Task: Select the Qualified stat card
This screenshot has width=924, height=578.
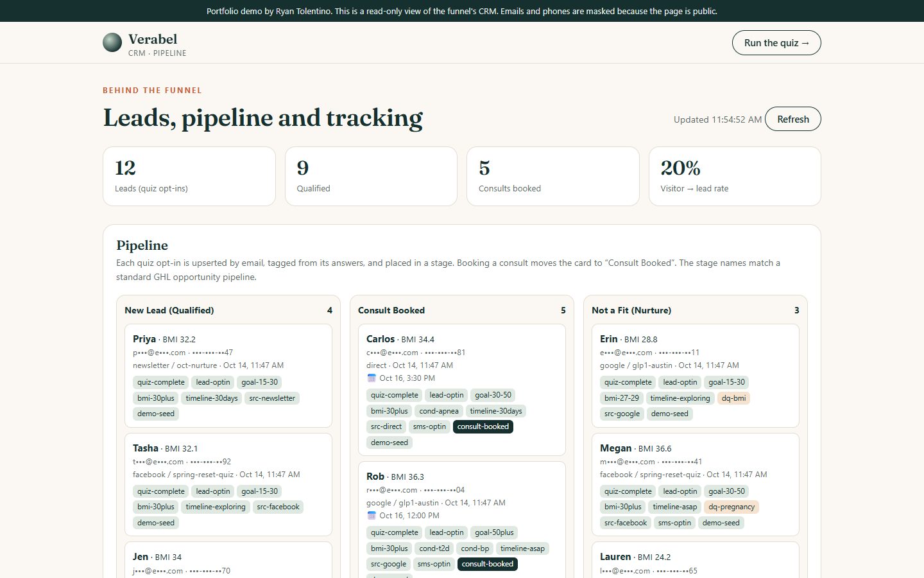Action: (371, 177)
